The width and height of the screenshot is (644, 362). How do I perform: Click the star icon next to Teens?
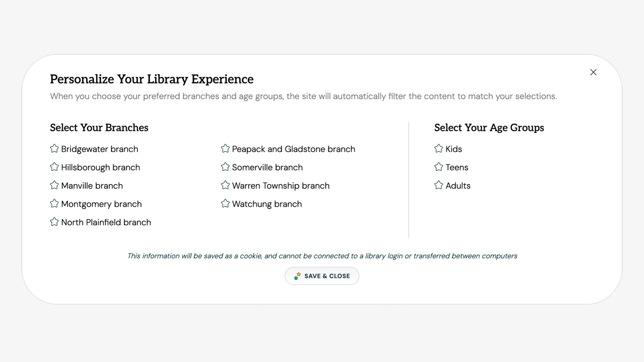pyautogui.click(x=439, y=167)
